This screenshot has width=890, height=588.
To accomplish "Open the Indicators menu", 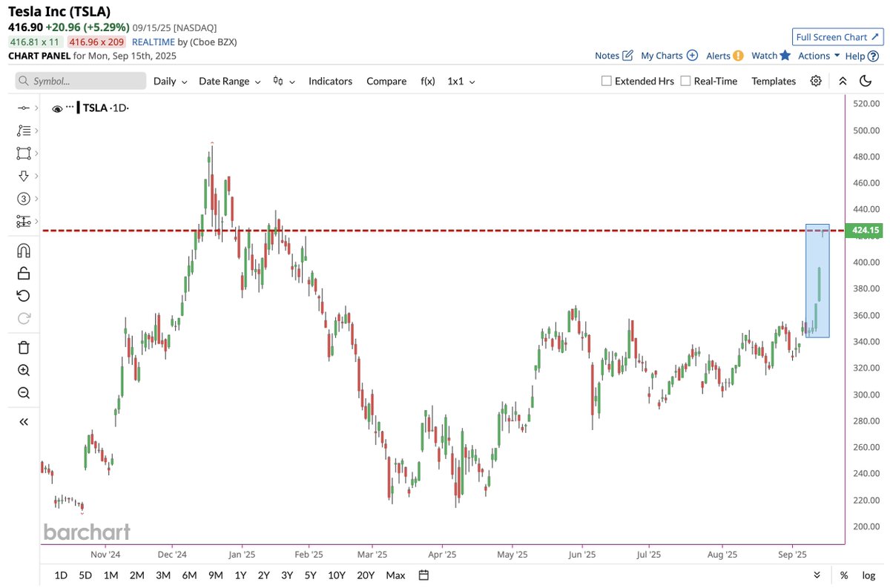I will pyautogui.click(x=330, y=81).
